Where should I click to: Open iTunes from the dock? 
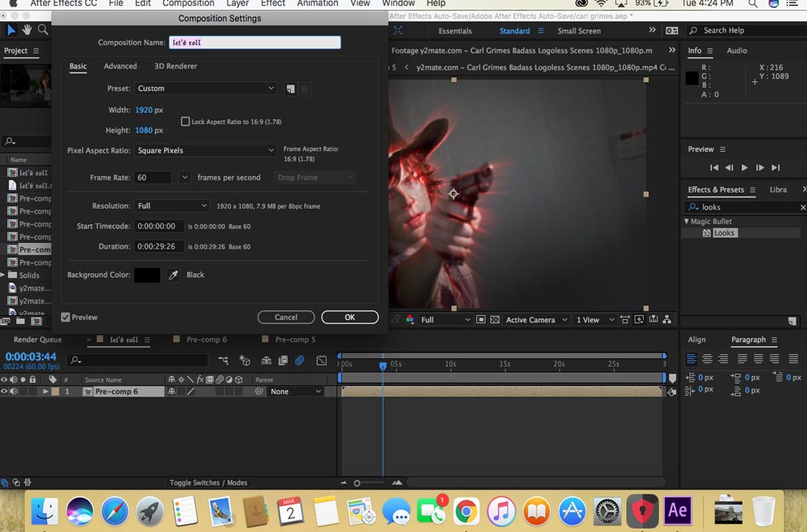501,512
